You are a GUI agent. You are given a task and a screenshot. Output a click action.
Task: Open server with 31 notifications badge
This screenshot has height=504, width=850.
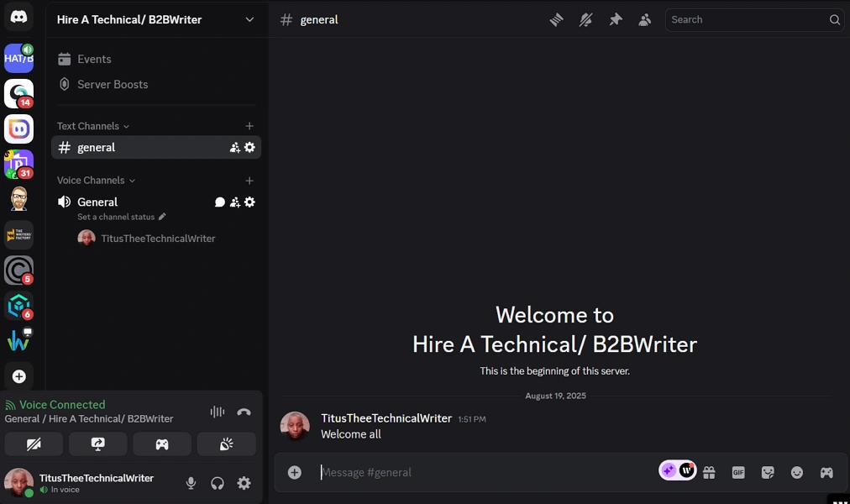point(19,164)
